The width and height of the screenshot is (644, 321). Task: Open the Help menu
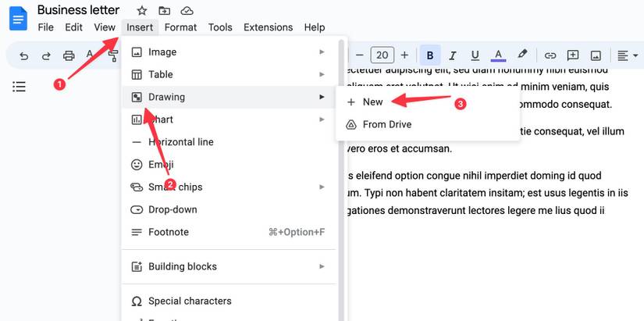(315, 27)
